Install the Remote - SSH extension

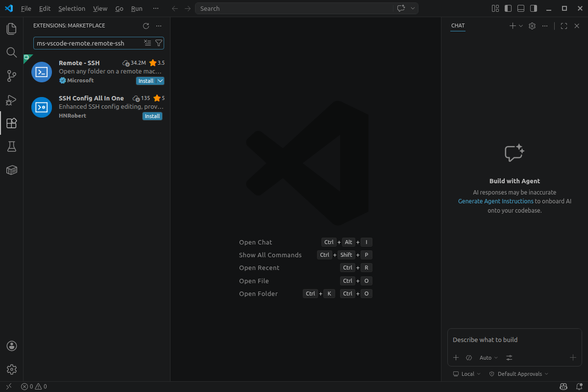(146, 81)
